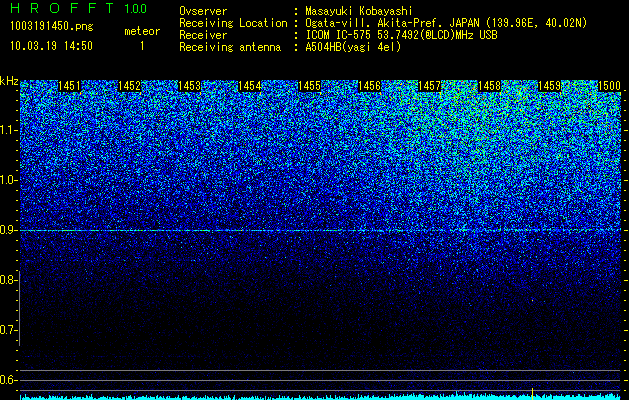Click the 1451 time marker label
The width and height of the screenshot is (629, 400).
click(x=69, y=86)
